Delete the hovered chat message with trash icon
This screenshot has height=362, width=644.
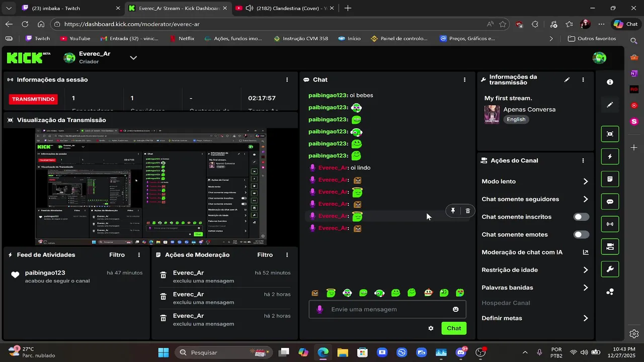tap(467, 211)
